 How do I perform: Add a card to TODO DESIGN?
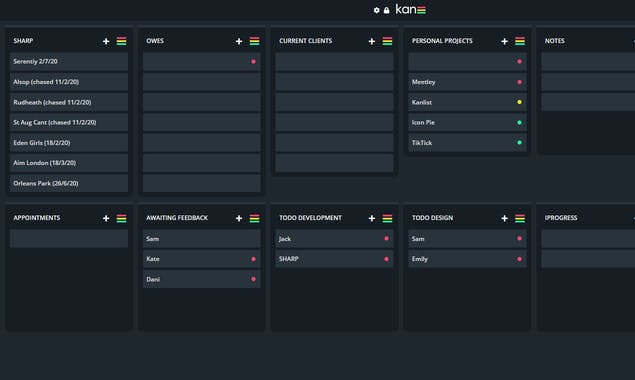(504, 218)
